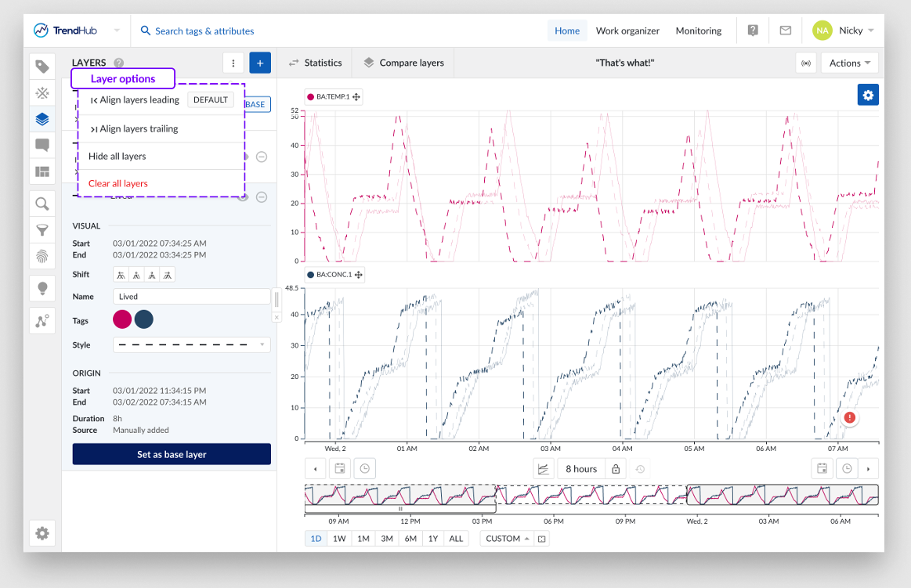Expand the layer Style dropdown
This screenshot has width=911, height=588.
click(192, 345)
